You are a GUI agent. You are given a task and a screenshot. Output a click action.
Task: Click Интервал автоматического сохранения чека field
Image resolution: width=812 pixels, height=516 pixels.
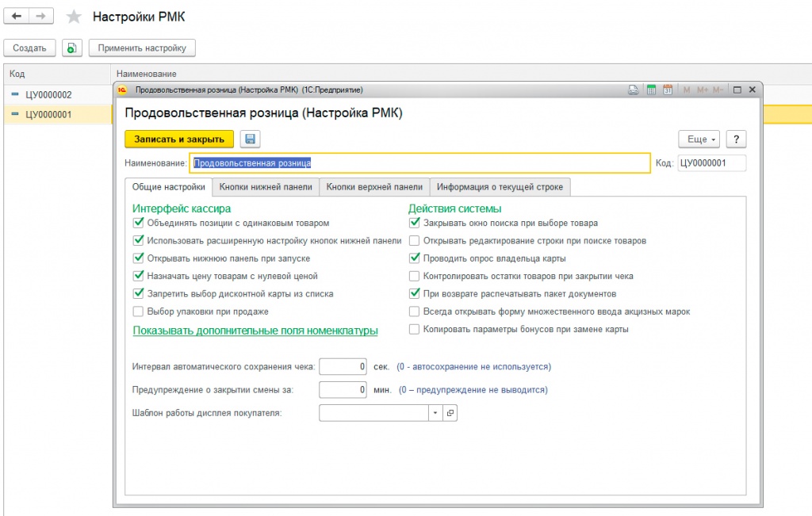coord(343,366)
